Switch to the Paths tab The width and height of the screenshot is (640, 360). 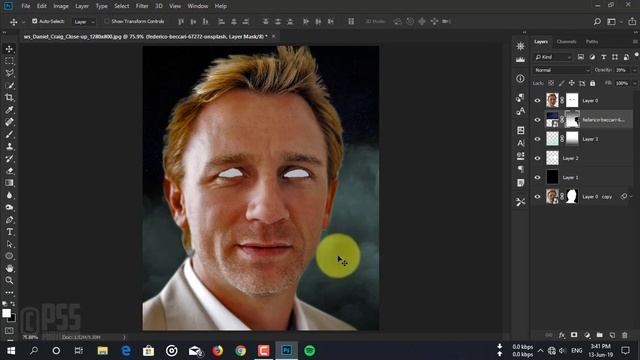(x=592, y=42)
